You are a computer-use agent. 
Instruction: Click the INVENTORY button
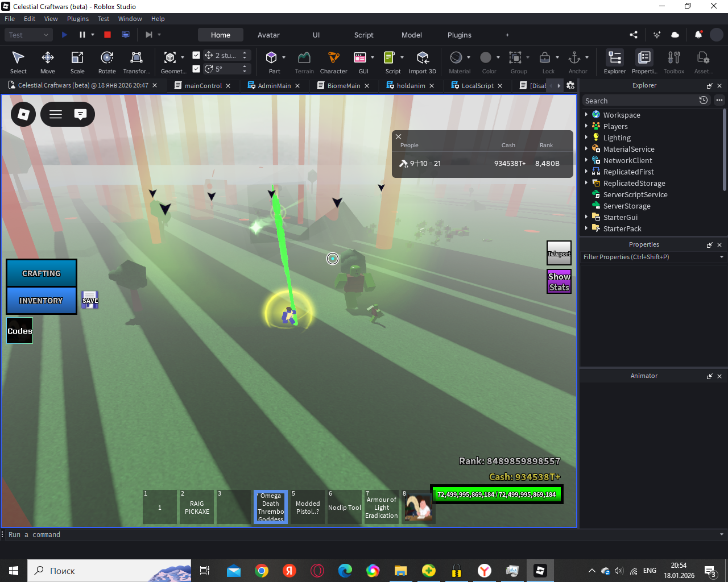[42, 301]
